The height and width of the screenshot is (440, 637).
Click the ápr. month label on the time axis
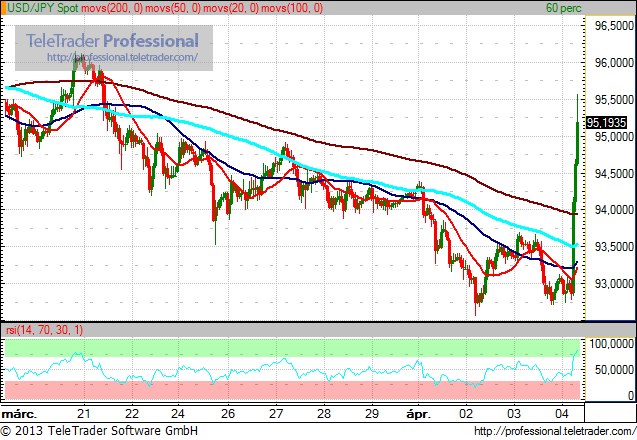click(x=418, y=414)
